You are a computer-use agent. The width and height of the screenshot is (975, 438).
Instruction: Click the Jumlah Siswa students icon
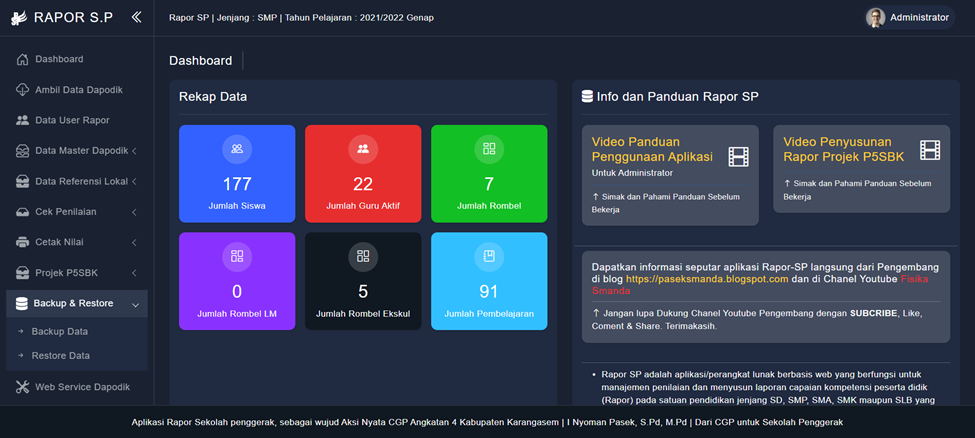click(x=237, y=149)
